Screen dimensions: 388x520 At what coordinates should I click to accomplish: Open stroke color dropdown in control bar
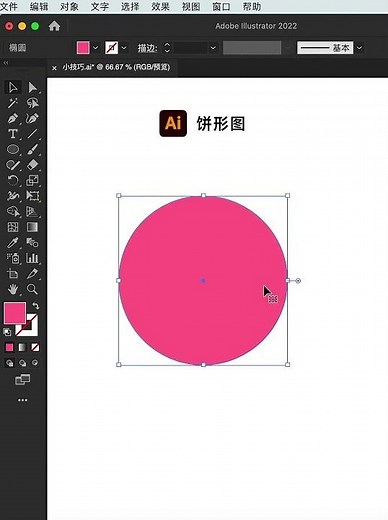click(124, 48)
